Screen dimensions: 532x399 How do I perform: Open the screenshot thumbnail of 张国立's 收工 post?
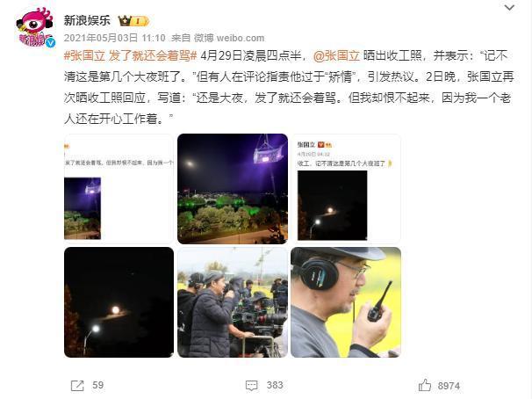(x=346, y=189)
